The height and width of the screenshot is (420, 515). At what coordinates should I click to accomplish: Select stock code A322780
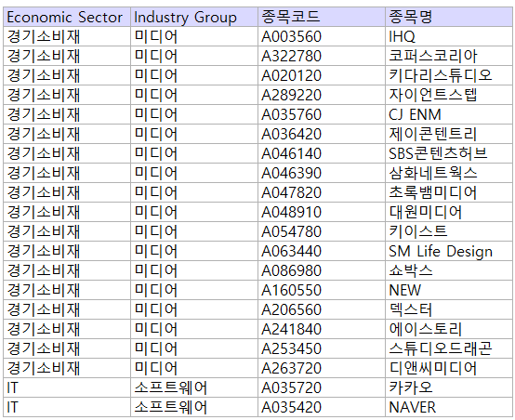(322, 56)
